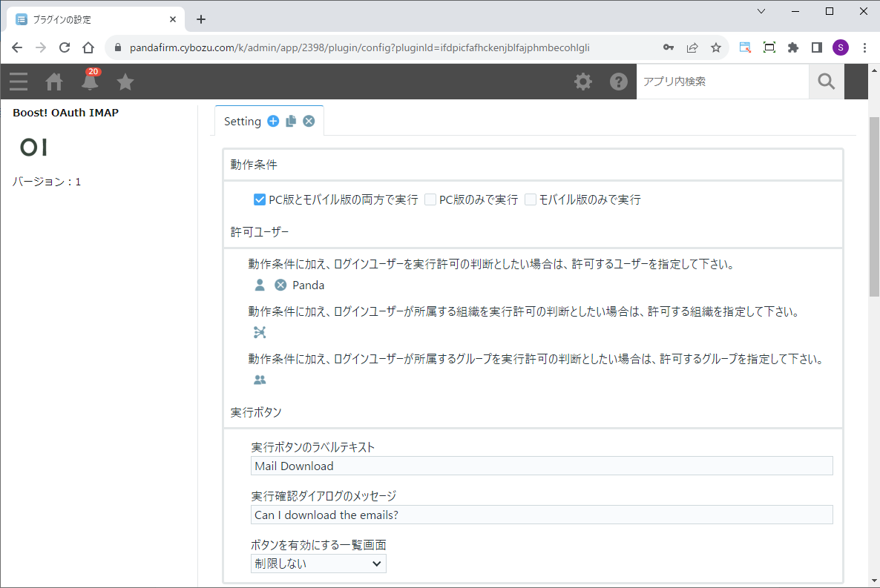This screenshot has height=588, width=880.
Task: Click the search magnifier button
Action: tap(827, 82)
